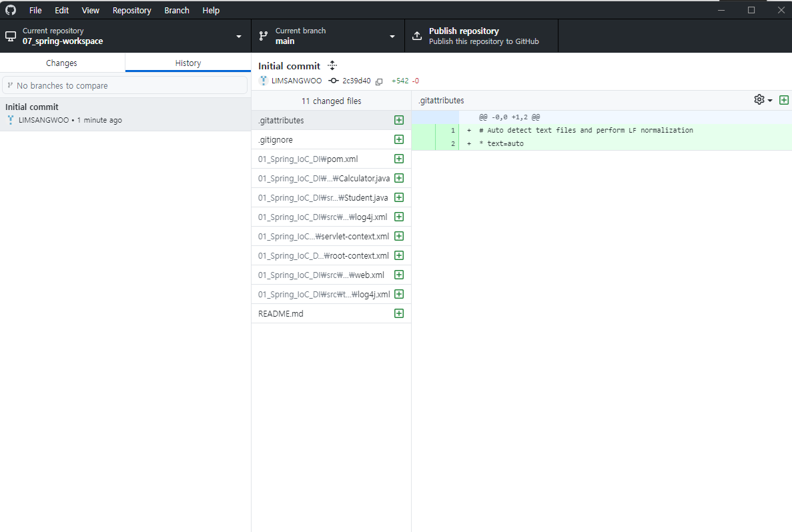This screenshot has height=532, width=792.
Task: Select Calculator.java in changed files
Action: (332, 178)
